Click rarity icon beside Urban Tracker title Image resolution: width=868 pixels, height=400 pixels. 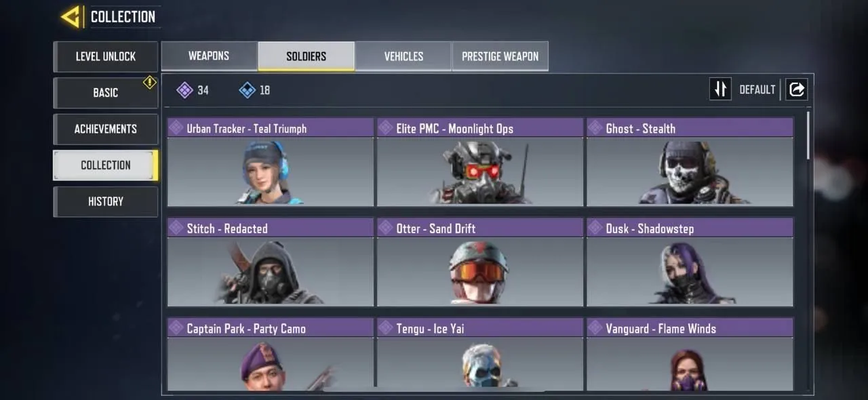176,128
